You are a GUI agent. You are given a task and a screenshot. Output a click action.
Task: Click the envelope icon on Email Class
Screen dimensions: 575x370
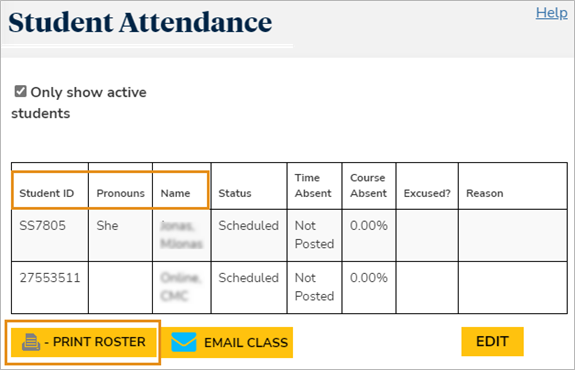tap(184, 342)
